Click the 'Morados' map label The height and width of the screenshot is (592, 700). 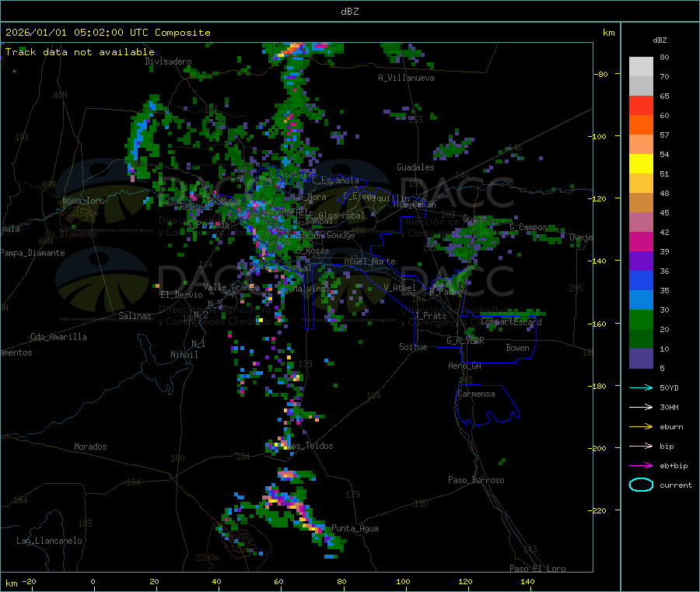pyautogui.click(x=90, y=447)
